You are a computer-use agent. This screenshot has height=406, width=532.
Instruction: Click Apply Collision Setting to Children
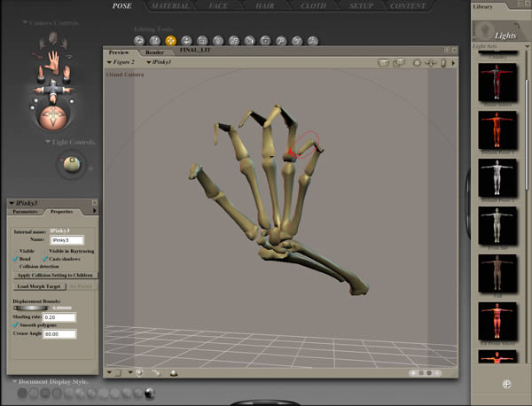click(x=55, y=275)
